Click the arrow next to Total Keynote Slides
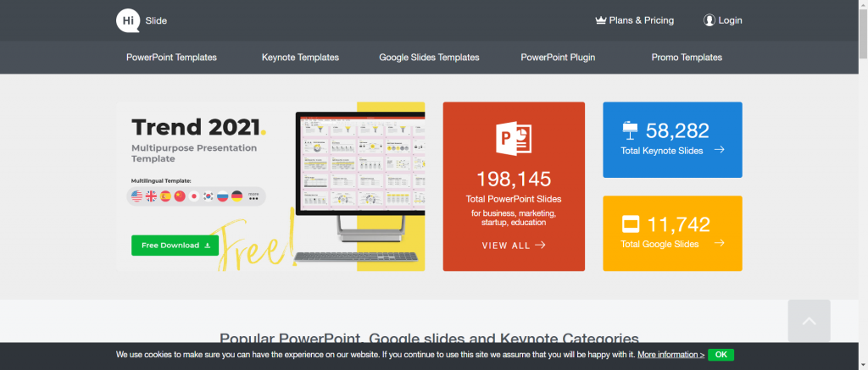 coord(719,150)
